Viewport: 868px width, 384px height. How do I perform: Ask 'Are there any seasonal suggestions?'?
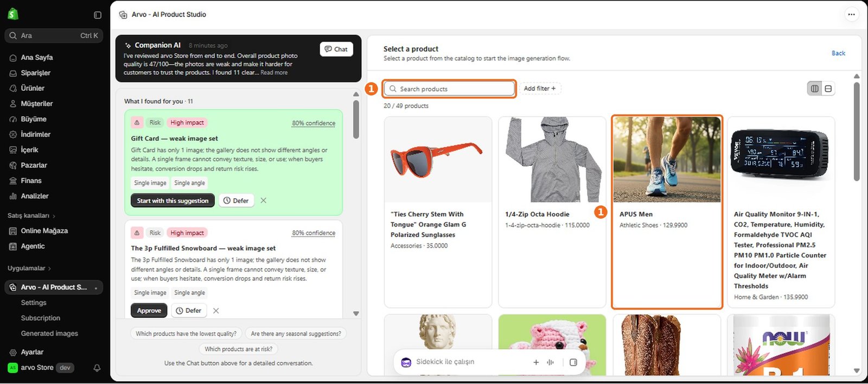(296, 334)
